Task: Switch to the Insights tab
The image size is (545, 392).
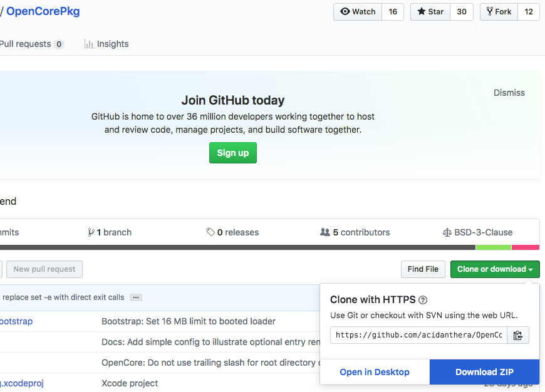Action: tap(106, 44)
